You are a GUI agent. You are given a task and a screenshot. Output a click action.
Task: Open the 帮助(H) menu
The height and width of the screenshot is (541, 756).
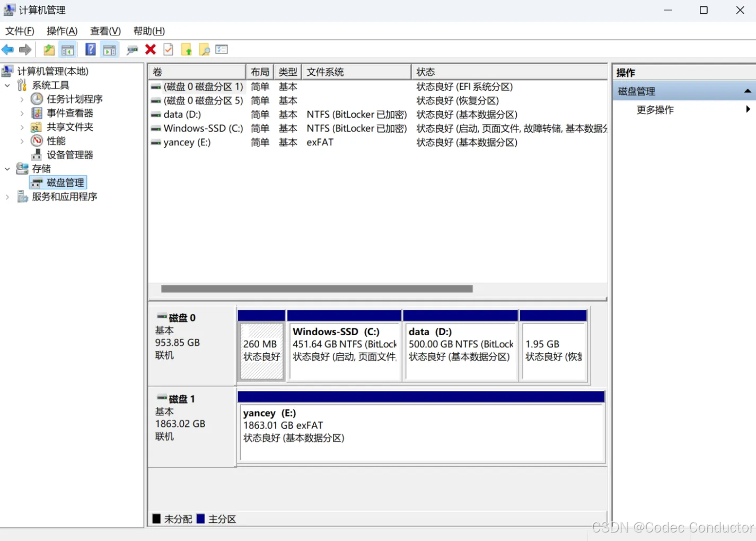tap(149, 31)
